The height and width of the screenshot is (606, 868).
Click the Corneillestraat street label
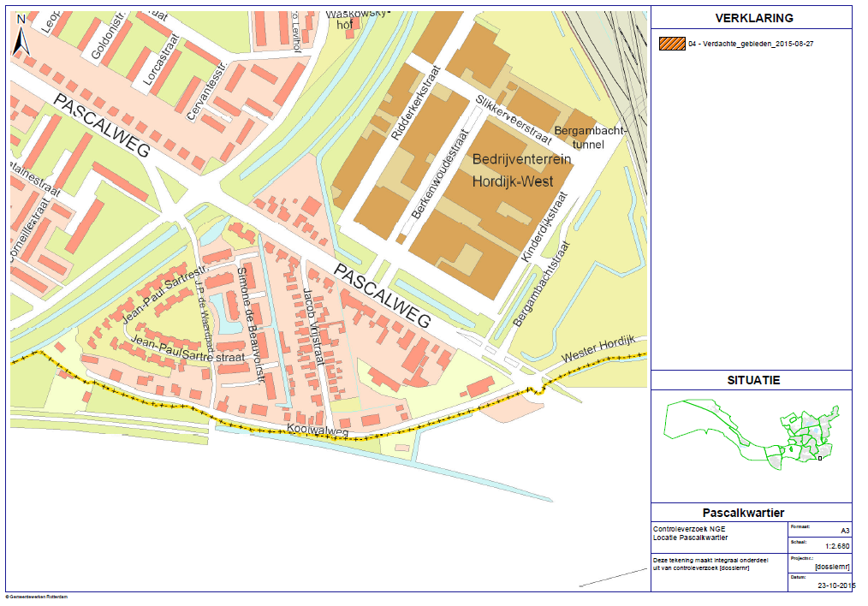[x=29, y=229]
